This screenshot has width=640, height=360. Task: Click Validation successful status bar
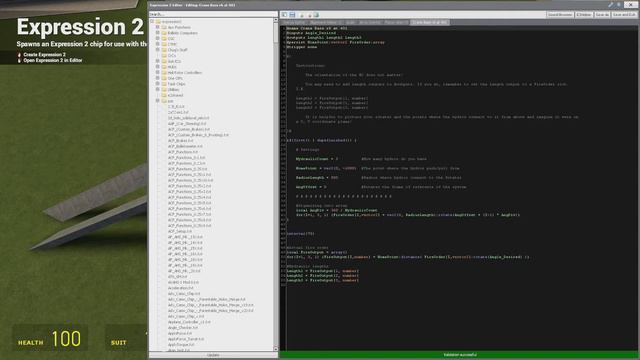(460, 355)
